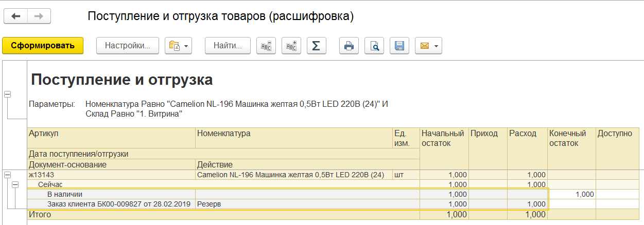
Task: Click the yellow Сформировать button
Action: coord(43,46)
